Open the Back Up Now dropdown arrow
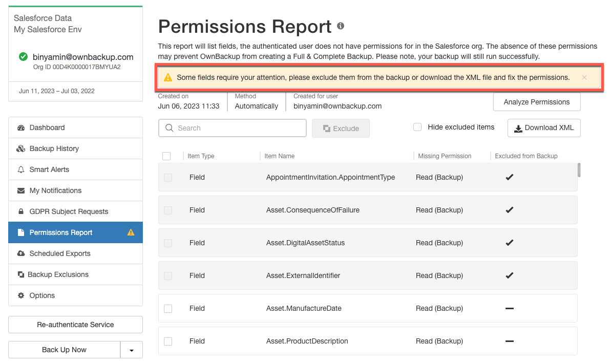 (132, 350)
